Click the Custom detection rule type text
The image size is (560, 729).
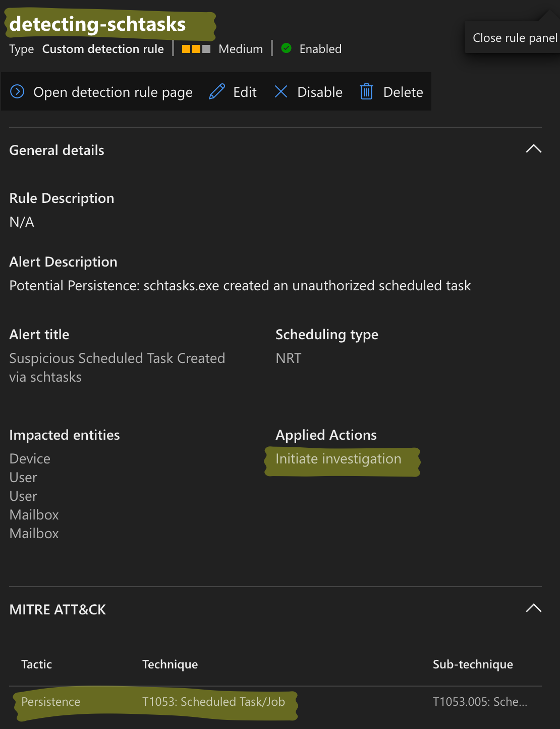[103, 49]
